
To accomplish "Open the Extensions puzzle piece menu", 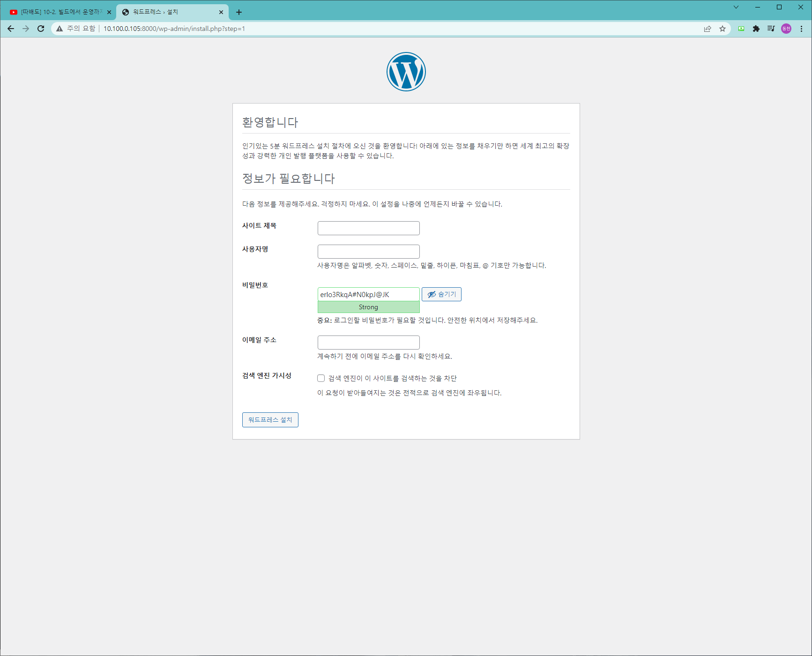I will tap(756, 29).
